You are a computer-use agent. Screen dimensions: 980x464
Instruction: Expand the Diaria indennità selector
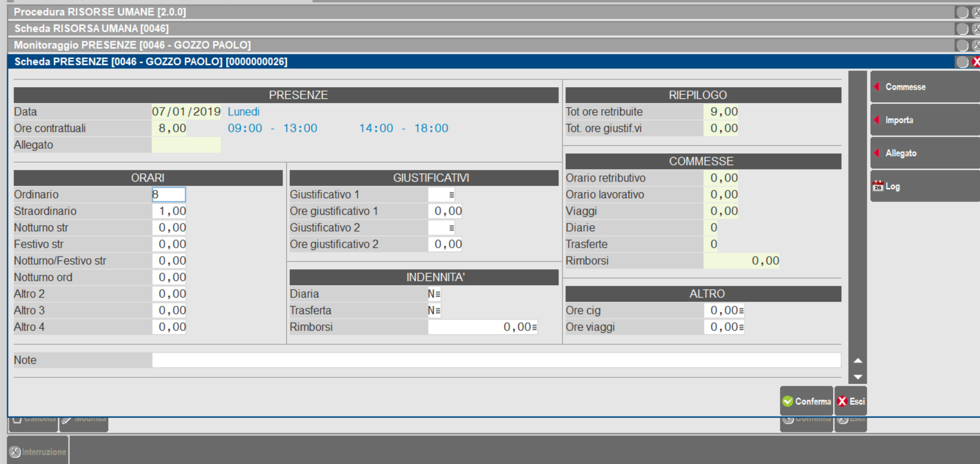[x=438, y=294]
